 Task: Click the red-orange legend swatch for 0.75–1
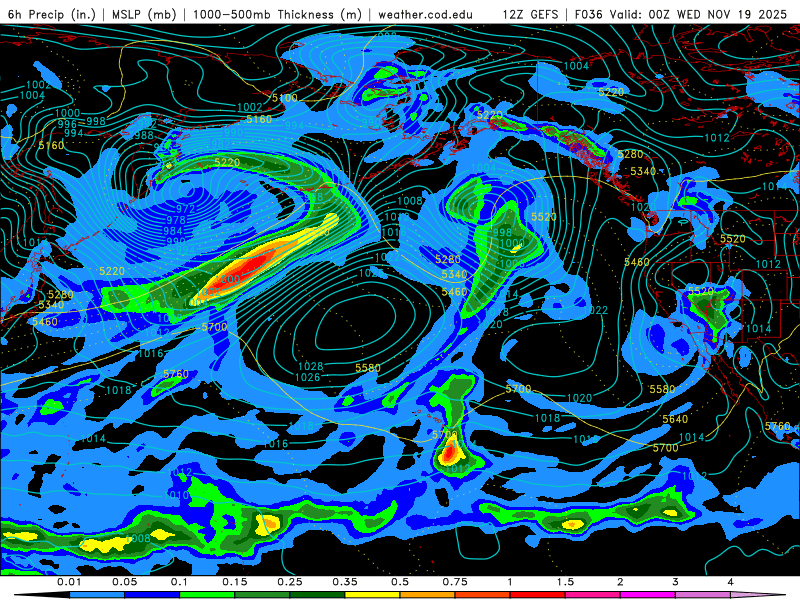point(483,595)
